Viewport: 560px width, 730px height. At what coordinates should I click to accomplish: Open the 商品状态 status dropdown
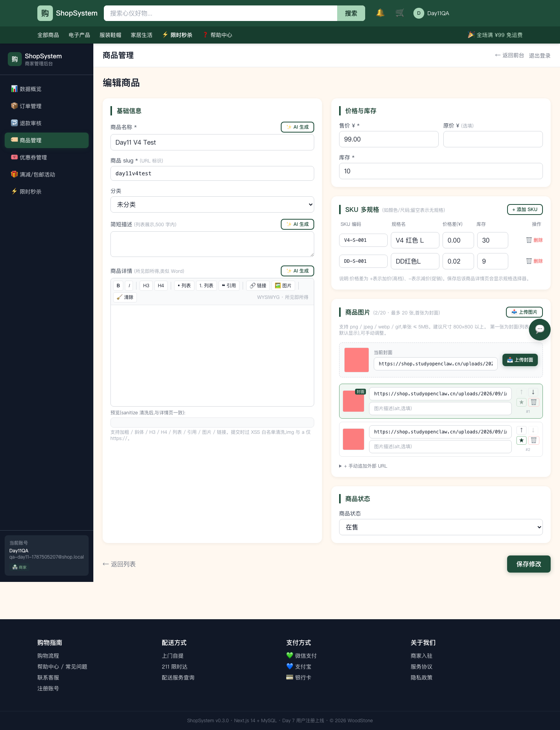pyautogui.click(x=441, y=527)
